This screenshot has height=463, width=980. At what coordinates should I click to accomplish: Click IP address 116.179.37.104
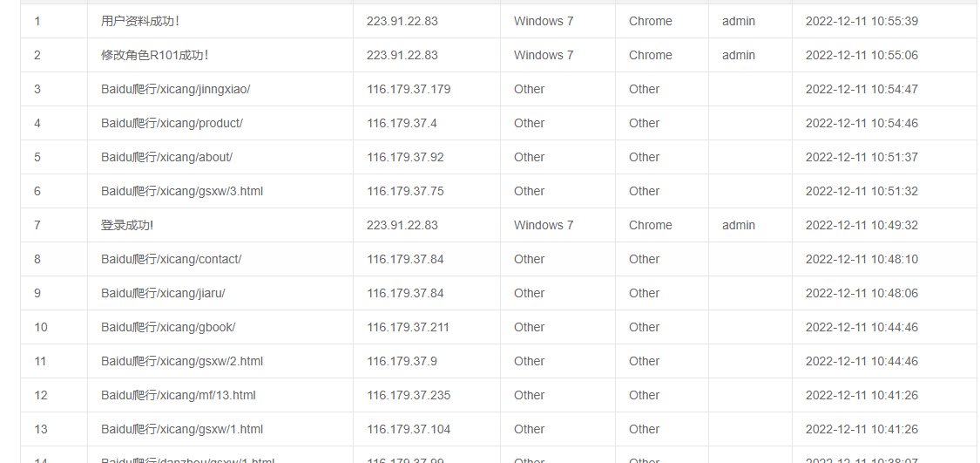tap(409, 429)
